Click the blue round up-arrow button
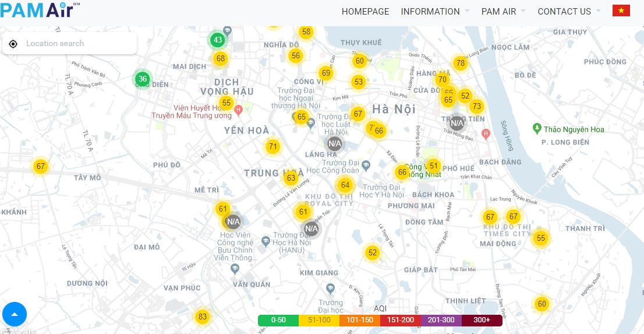The width and height of the screenshot is (644, 334). tap(15, 314)
